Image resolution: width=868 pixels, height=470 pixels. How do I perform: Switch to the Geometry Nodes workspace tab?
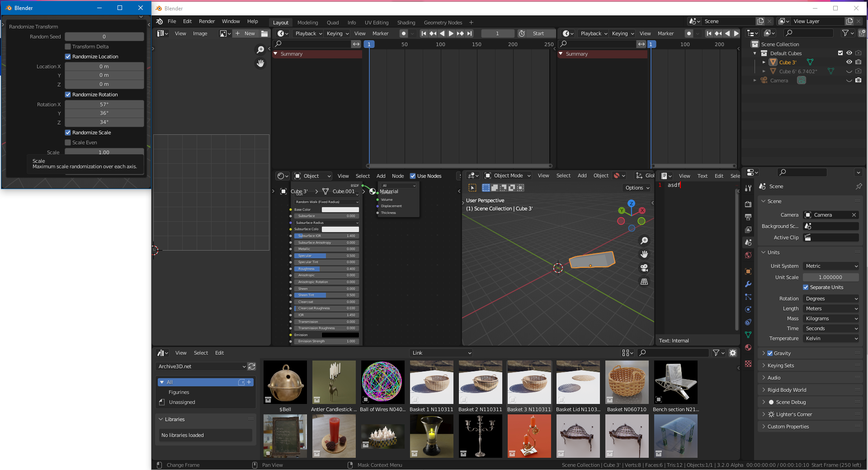pos(443,23)
